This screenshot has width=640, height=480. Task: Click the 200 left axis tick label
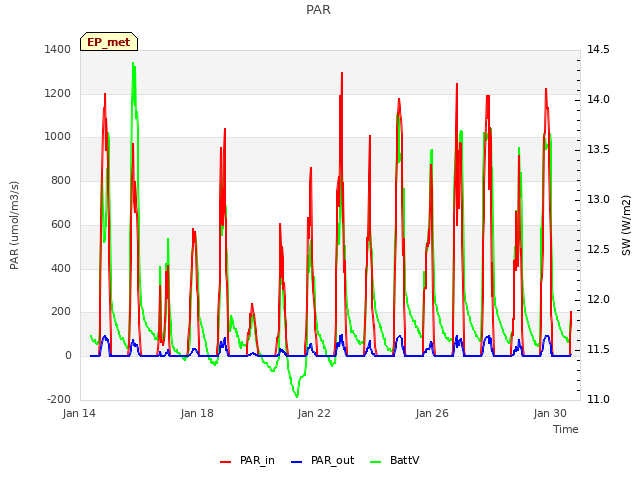tap(61, 311)
